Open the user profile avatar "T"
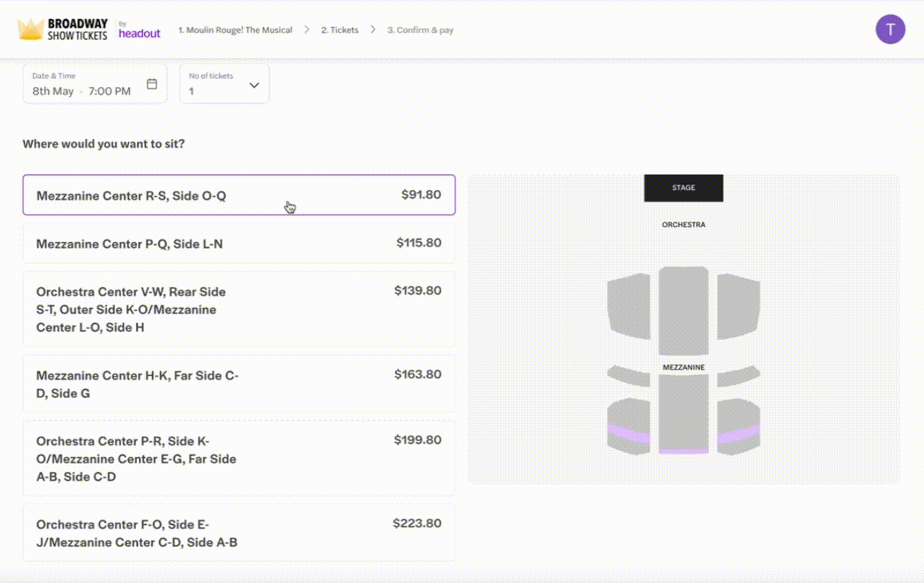This screenshot has height=583, width=924. 890,29
